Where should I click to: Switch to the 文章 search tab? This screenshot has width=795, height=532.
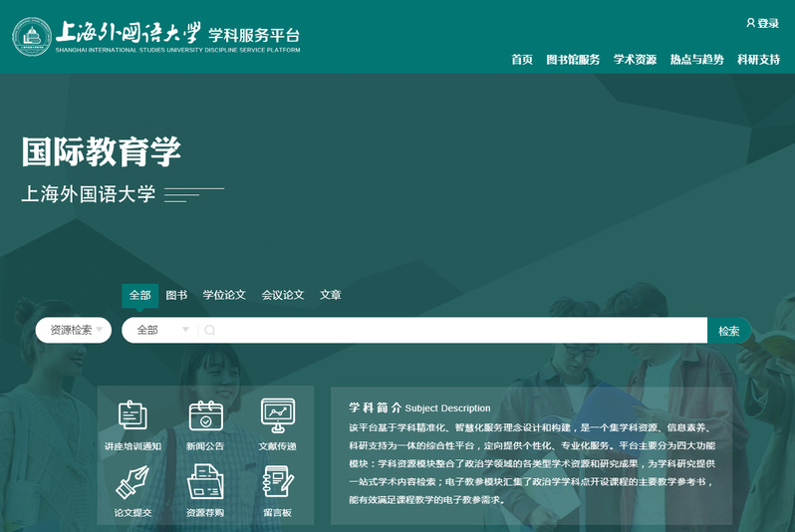point(331,295)
